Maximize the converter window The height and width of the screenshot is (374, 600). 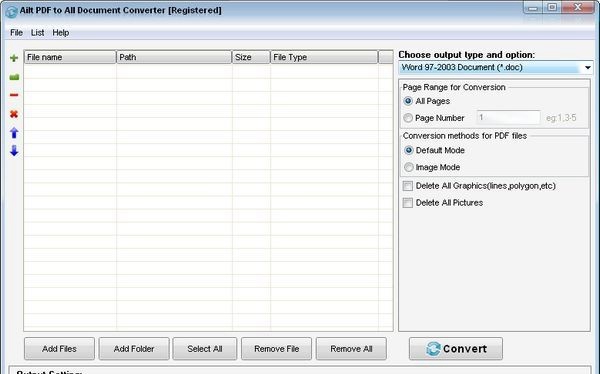click(x=552, y=8)
